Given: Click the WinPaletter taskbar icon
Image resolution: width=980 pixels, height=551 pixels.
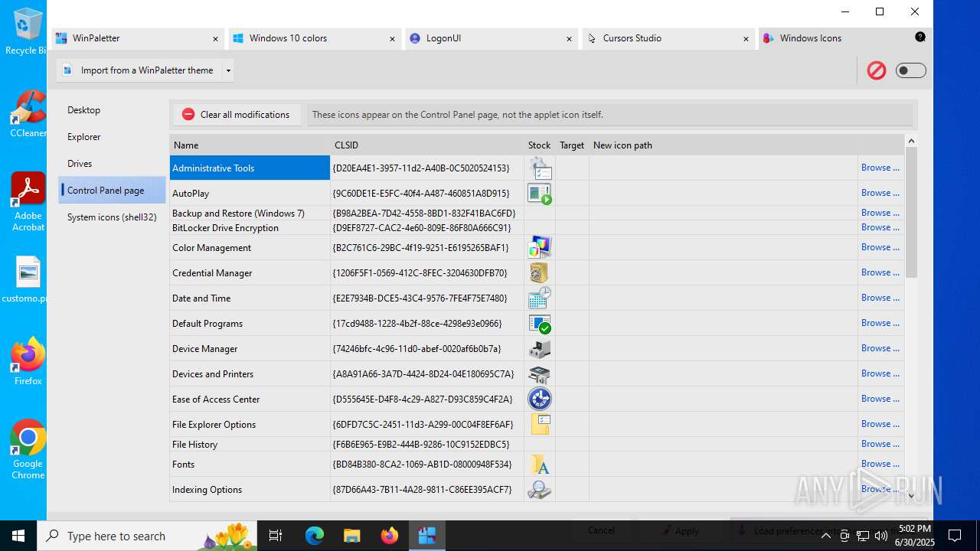Looking at the screenshot, I should [x=426, y=536].
